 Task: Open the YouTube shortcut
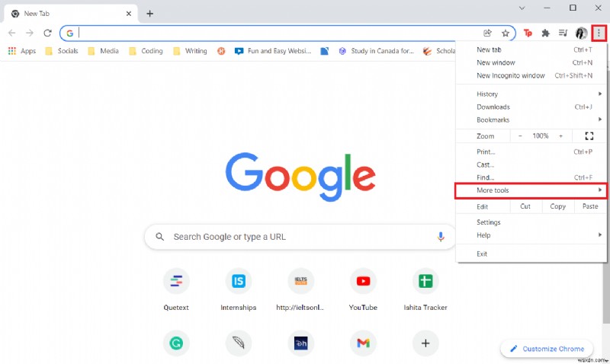coord(363,289)
